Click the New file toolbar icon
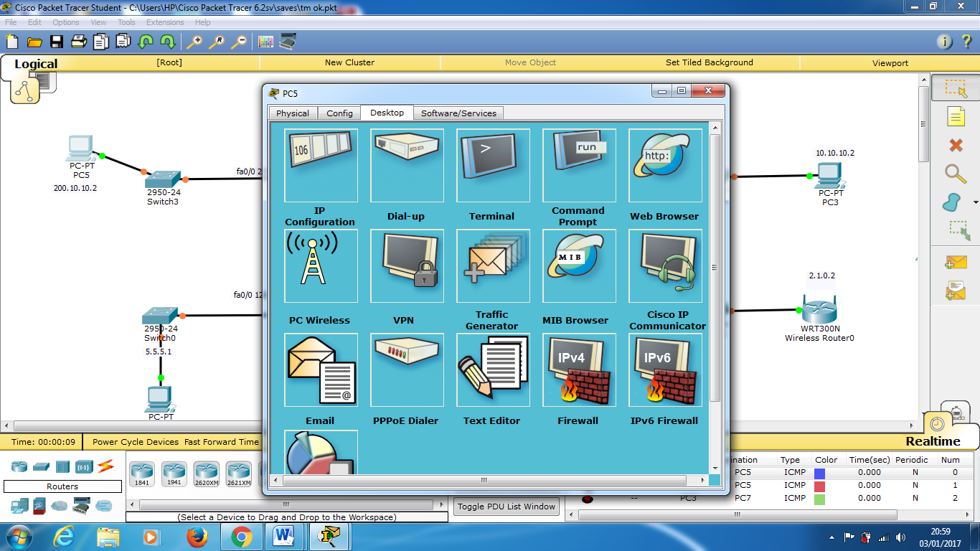 12,42
